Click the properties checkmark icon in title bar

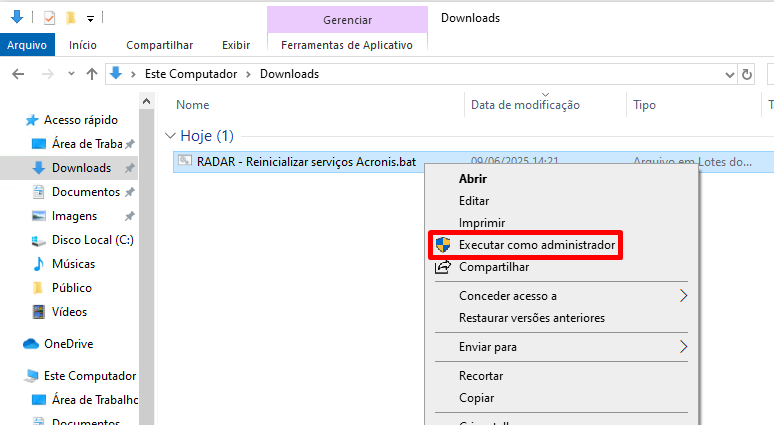click(x=49, y=18)
